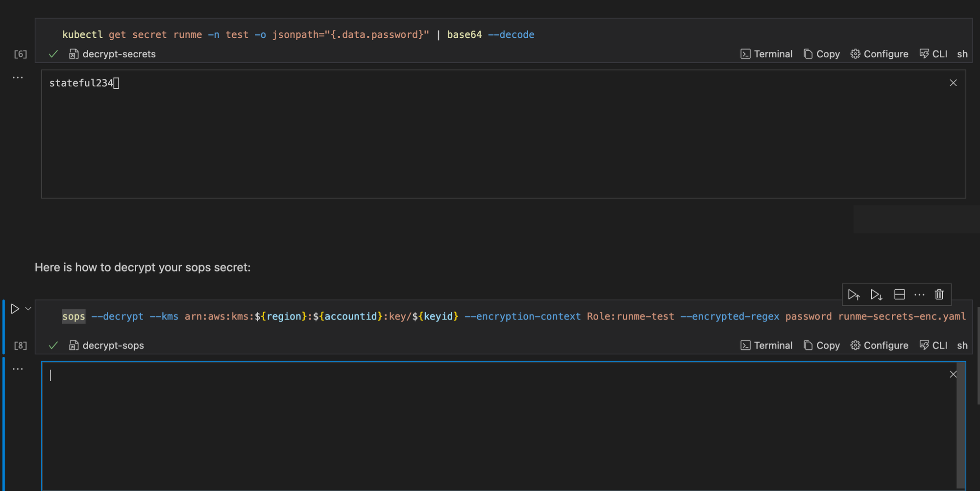Expand the run options chevron beside play button
Image resolution: width=980 pixels, height=491 pixels.
point(27,309)
